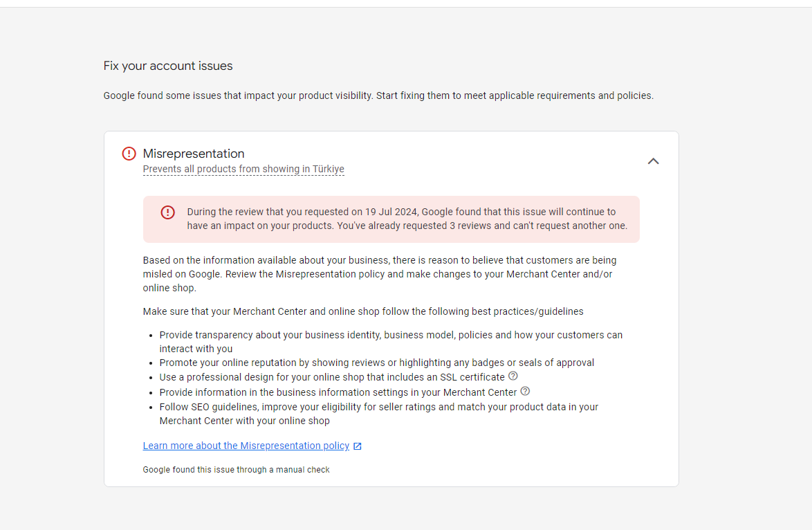The width and height of the screenshot is (812, 530).
Task: Click 'Prevents all products from showing in Türkiye'
Action: coord(243,169)
